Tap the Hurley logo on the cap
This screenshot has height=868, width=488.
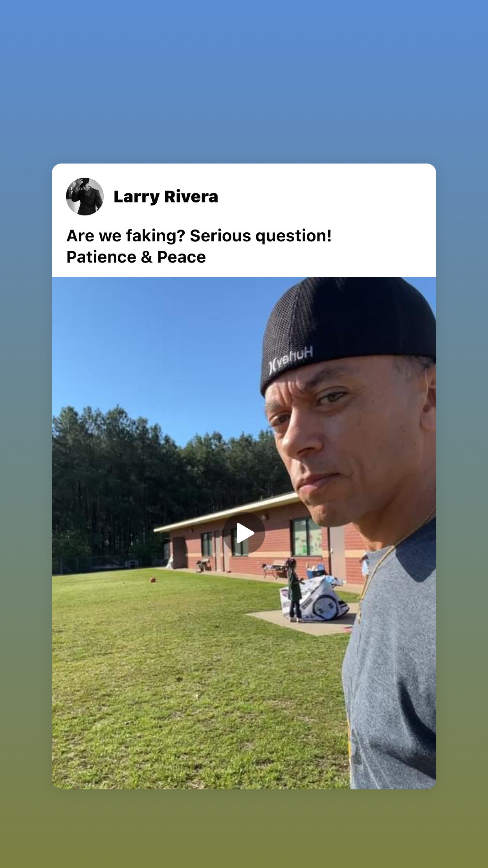291,358
